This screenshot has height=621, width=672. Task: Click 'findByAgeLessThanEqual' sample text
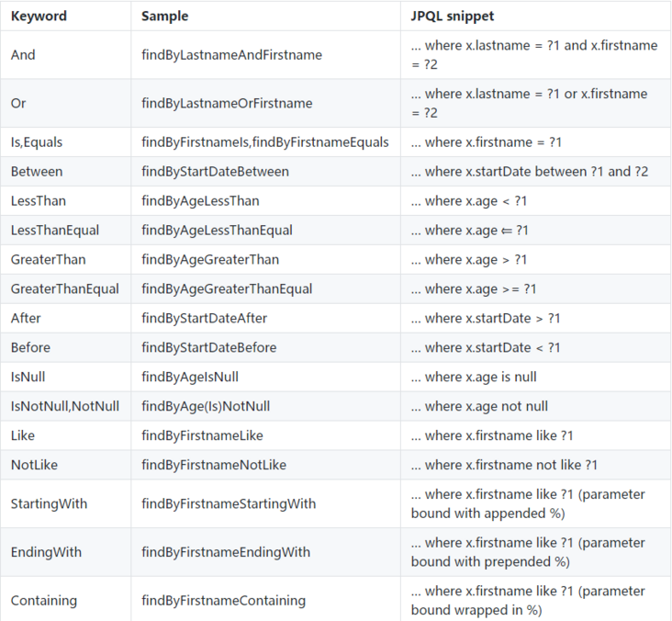click(217, 231)
